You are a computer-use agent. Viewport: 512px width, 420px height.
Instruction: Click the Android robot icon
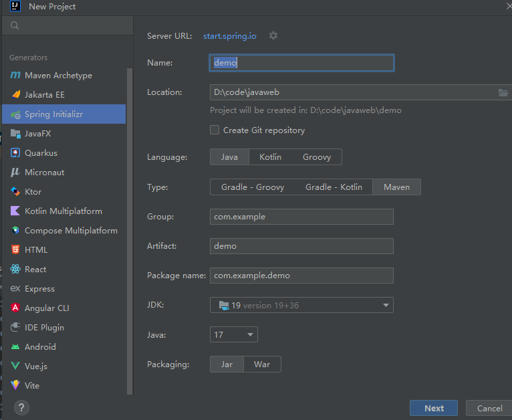point(15,347)
